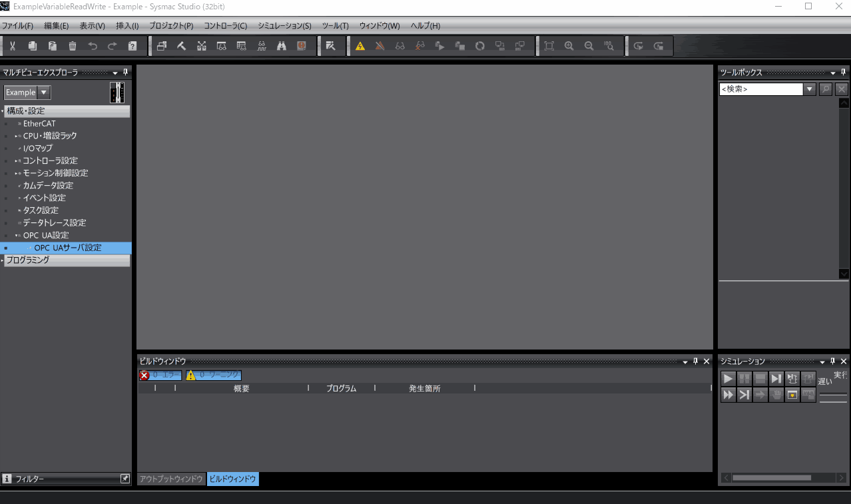
Task: Pin the マルチビューエクスプローラ panel
Action: click(125, 73)
